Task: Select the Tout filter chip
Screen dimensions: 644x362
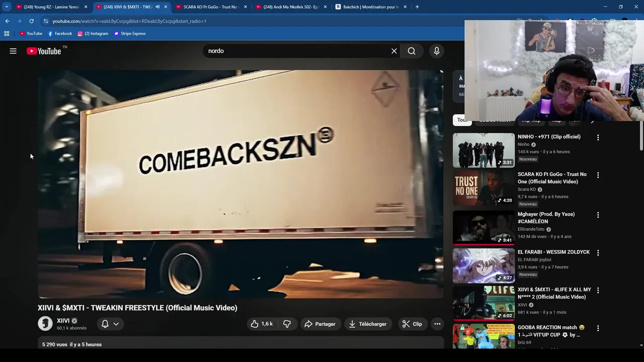Action: click(462, 120)
